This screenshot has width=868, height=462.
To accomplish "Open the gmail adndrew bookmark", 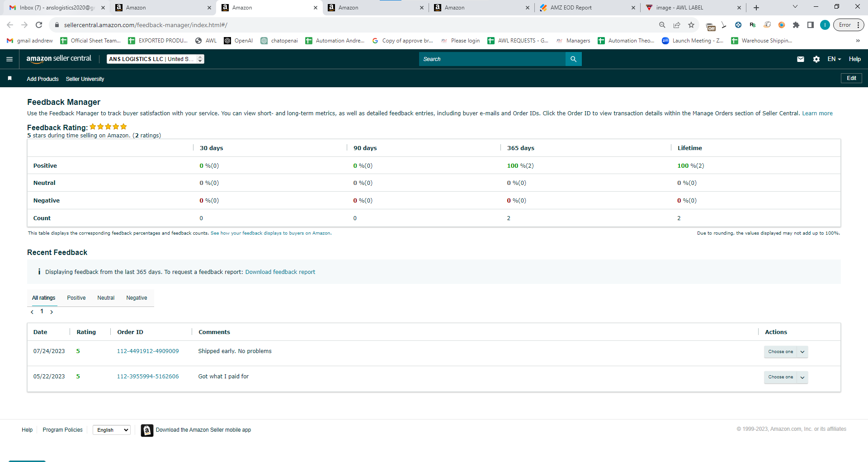I will click(30, 41).
